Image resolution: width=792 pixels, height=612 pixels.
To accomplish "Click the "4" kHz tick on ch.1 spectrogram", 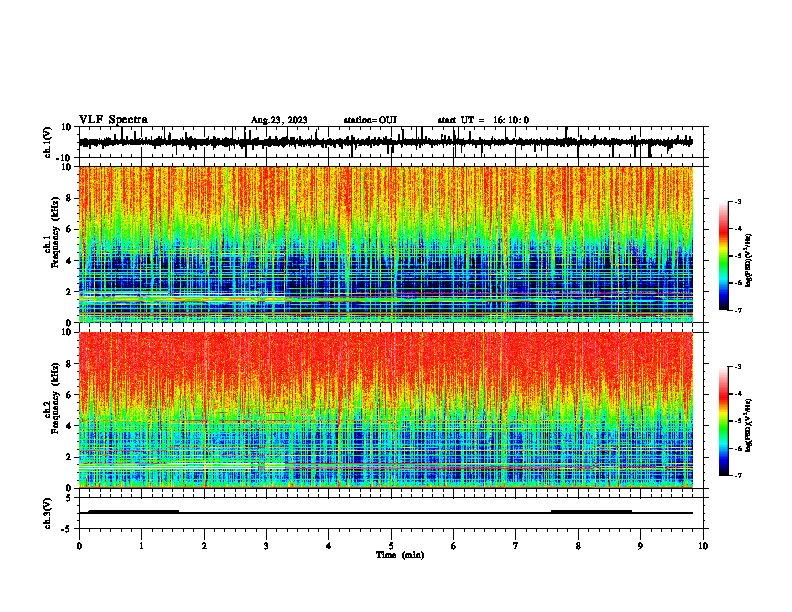I will click(x=69, y=261).
